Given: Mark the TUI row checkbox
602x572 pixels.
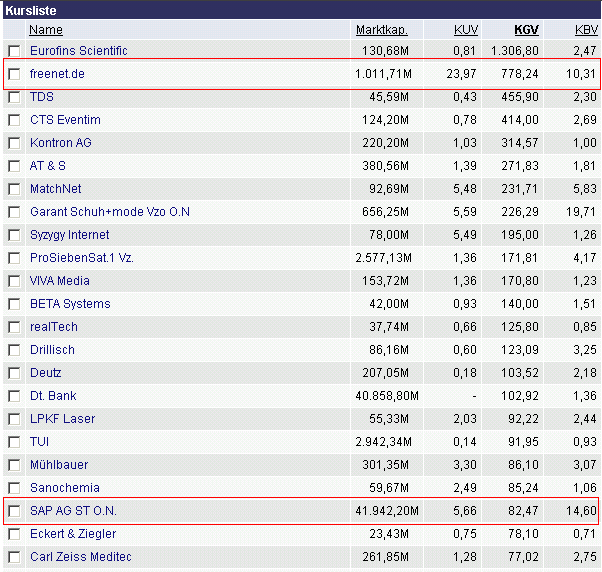Looking at the screenshot, I should click(x=14, y=442).
